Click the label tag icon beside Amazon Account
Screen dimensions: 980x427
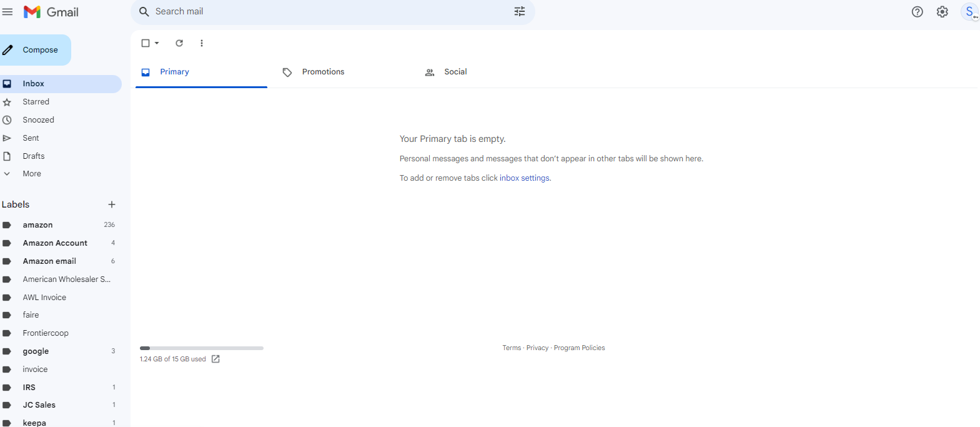[7, 243]
